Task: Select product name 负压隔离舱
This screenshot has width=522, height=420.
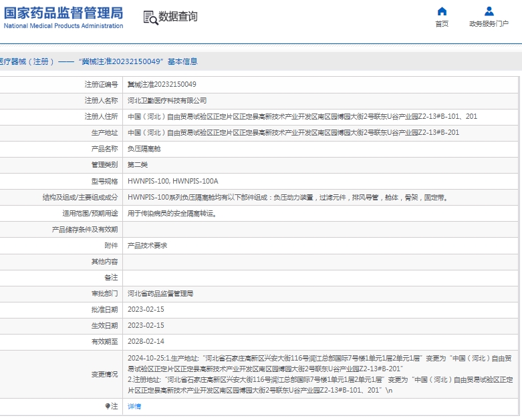Action: click(x=144, y=149)
